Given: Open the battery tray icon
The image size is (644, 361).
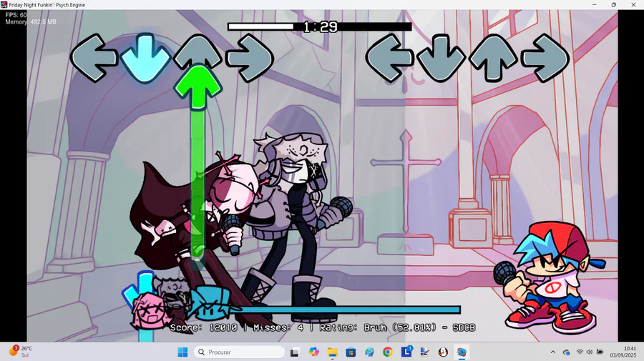Looking at the screenshot, I should tap(600, 352).
